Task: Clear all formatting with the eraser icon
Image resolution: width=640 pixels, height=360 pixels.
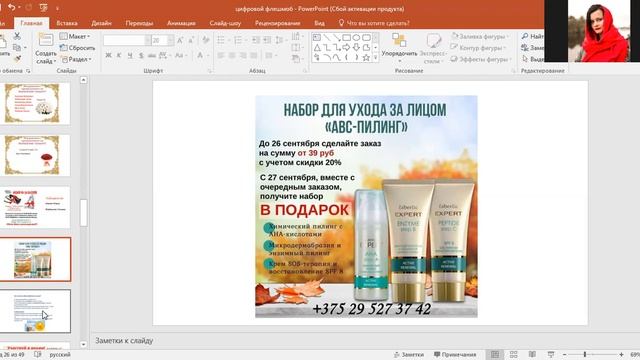Action: (206, 40)
